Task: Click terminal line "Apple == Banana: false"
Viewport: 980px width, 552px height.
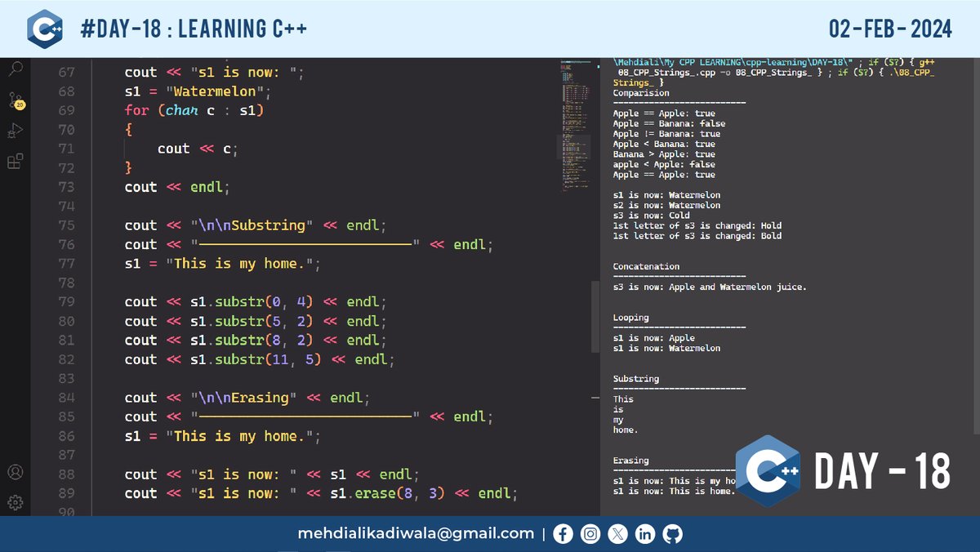Action: point(669,124)
